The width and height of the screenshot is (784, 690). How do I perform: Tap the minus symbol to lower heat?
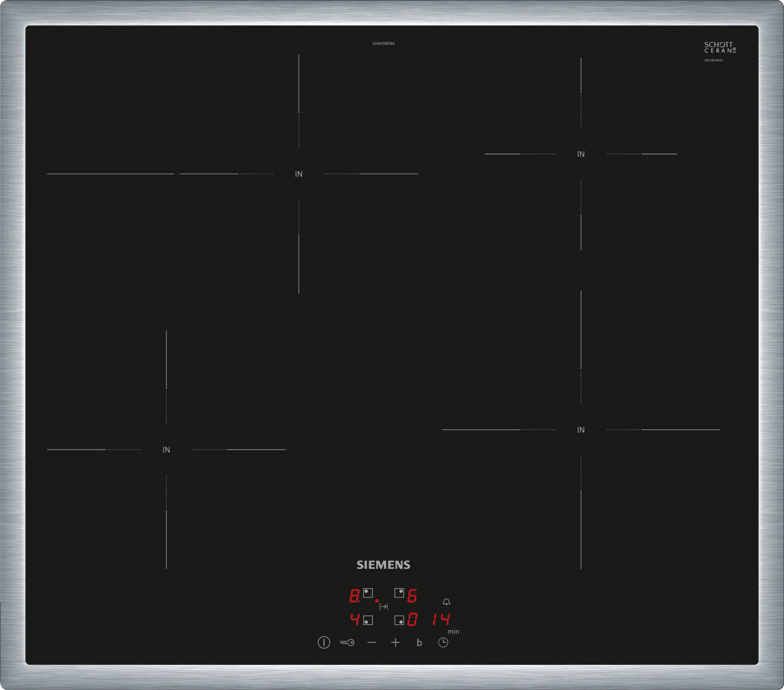click(x=372, y=642)
